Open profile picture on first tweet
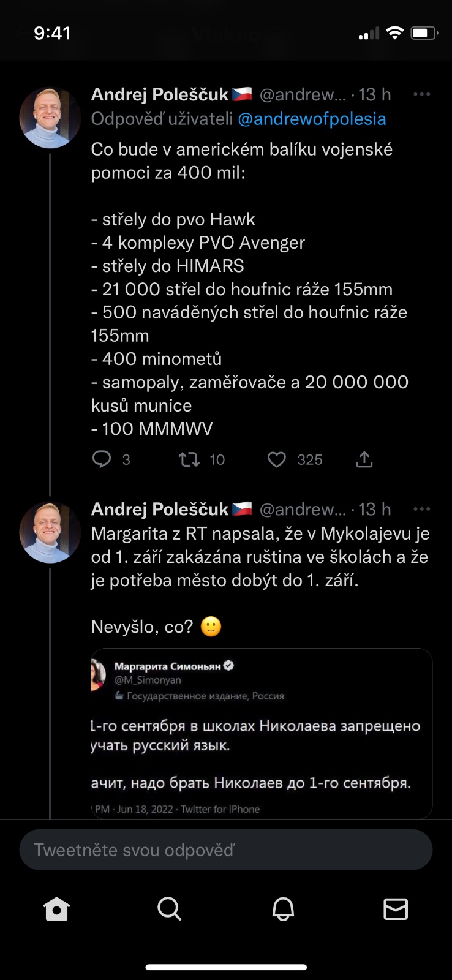Screen dimensions: 452x980 point(50,118)
